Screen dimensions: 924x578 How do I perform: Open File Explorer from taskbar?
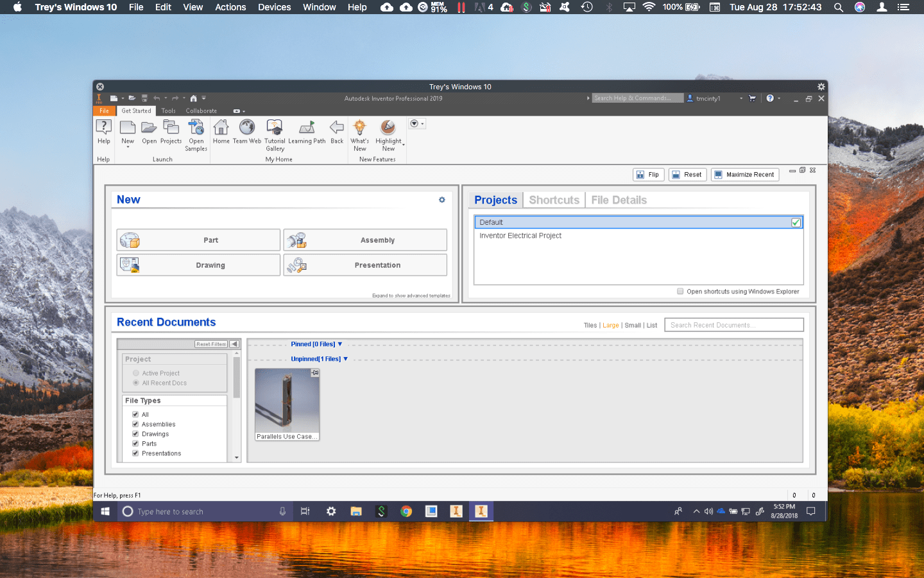pyautogui.click(x=356, y=511)
